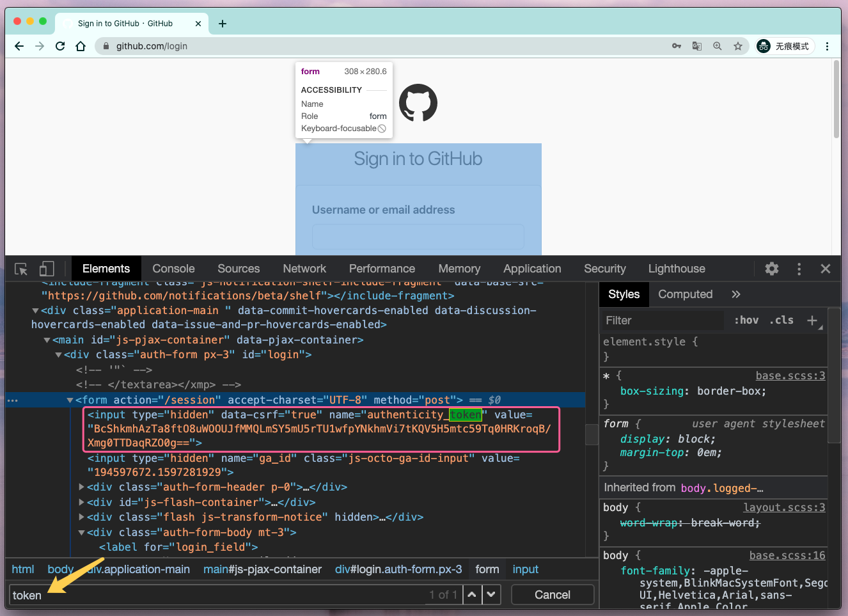This screenshot has width=848, height=616.
Task: Close the DevTools panel
Action: click(826, 269)
